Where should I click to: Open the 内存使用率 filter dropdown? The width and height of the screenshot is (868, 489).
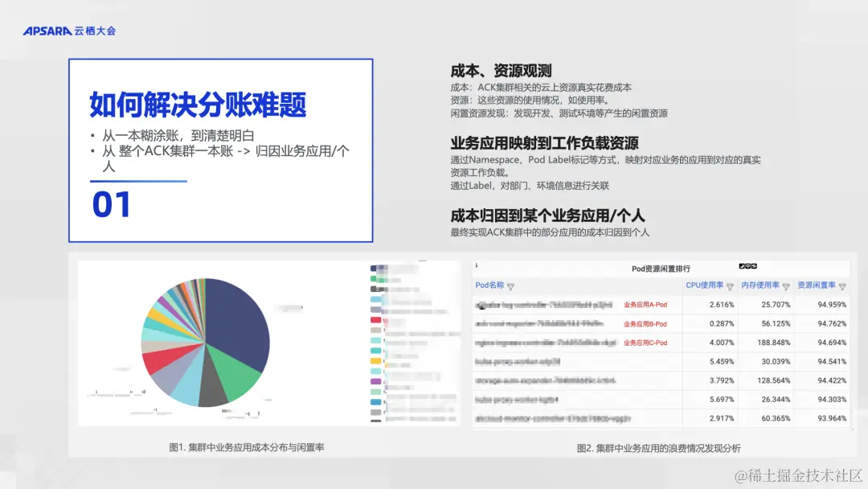coord(785,285)
